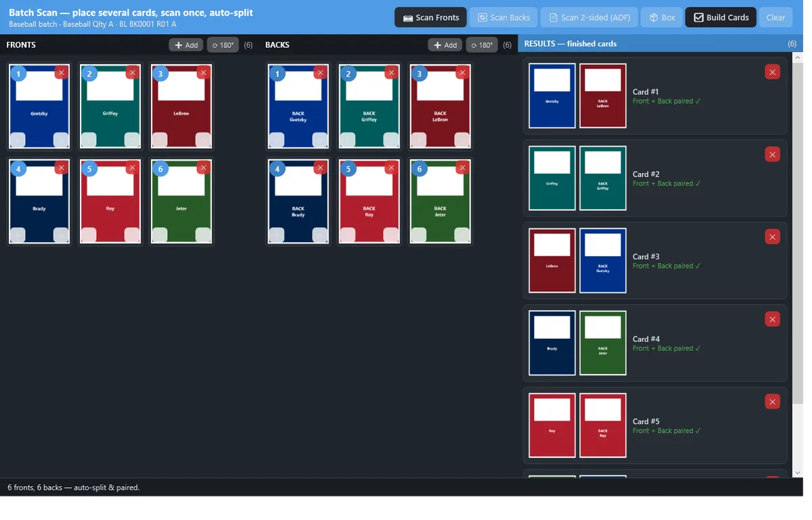812x520 pixels.
Task: Open Card #4 Brady front thumbnail
Action: [x=558, y=346]
